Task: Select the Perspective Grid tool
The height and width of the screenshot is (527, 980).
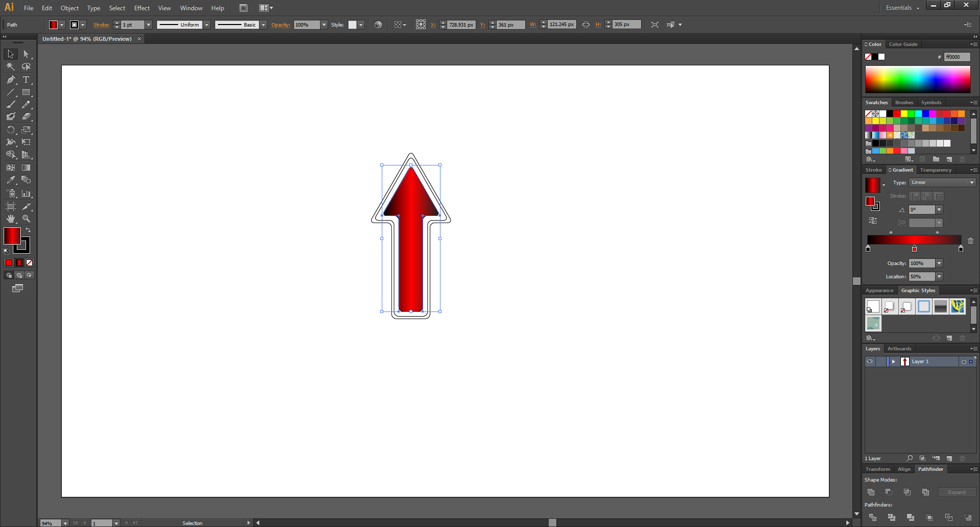Action: 26,155
